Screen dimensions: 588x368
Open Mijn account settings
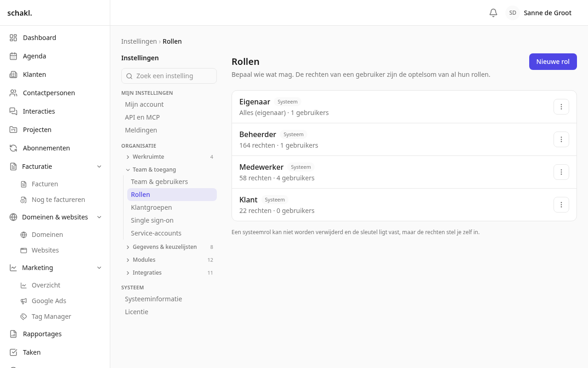tap(169, 104)
